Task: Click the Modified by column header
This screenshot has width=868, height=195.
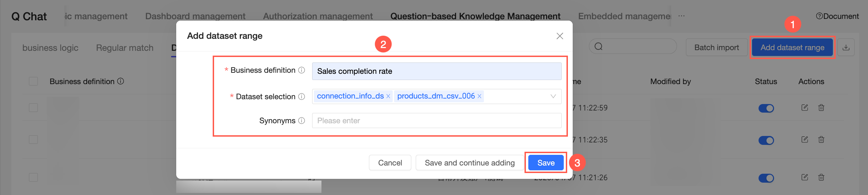Action: [x=670, y=81]
